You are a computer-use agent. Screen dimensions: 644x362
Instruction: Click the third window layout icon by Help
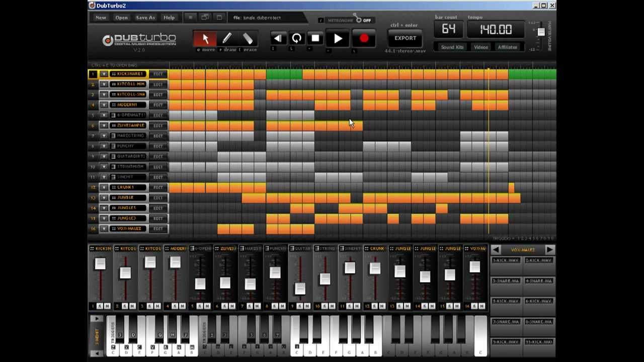point(219,17)
